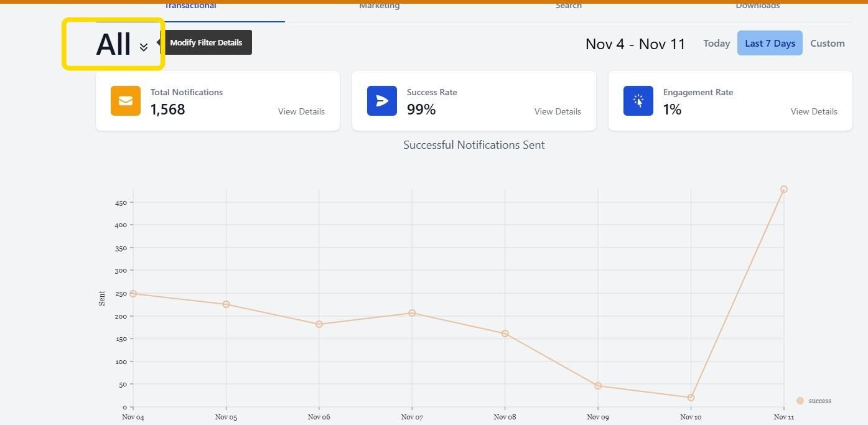Click the Nov 07 data point
Image resolution: width=868 pixels, height=425 pixels.
click(x=412, y=313)
